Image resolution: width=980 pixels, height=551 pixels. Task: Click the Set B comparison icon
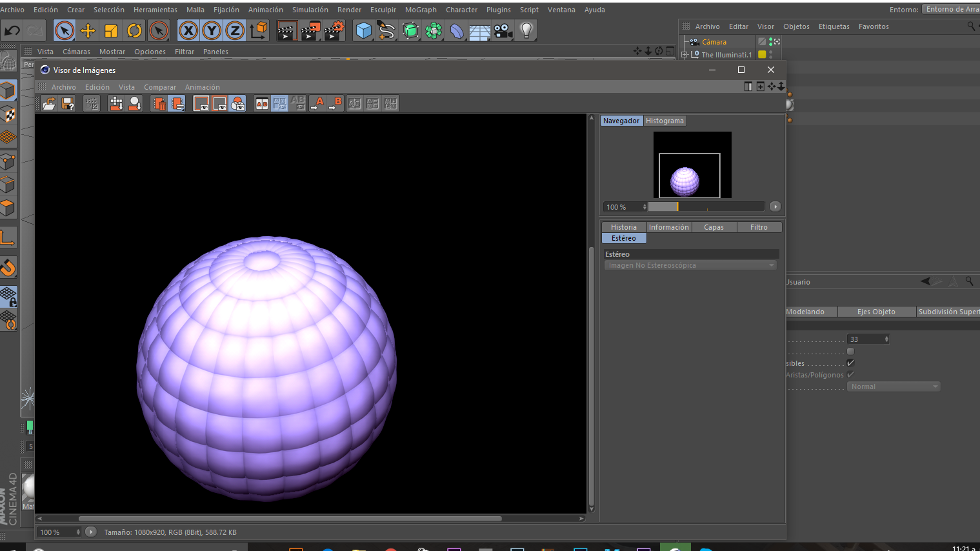click(x=335, y=103)
